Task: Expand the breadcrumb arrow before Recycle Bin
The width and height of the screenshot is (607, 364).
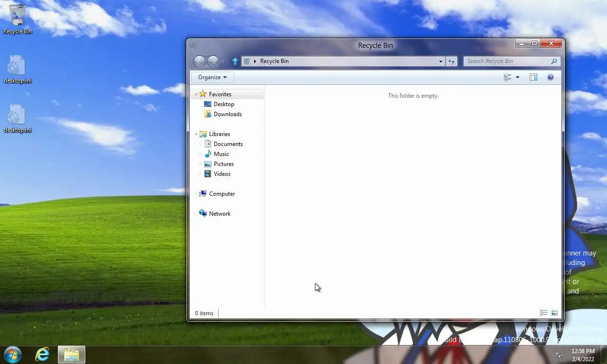Action: (x=255, y=61)
